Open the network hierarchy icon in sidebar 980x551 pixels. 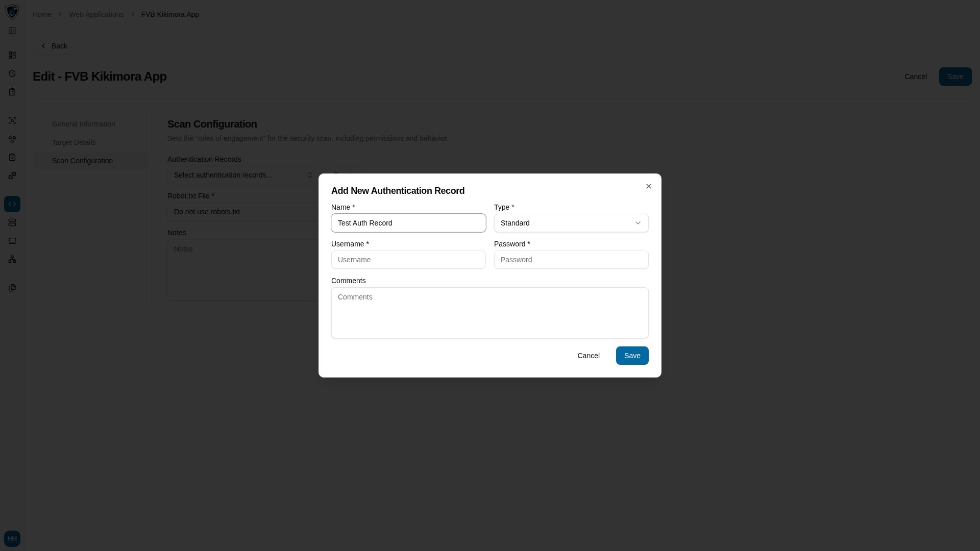click(12, 259)
